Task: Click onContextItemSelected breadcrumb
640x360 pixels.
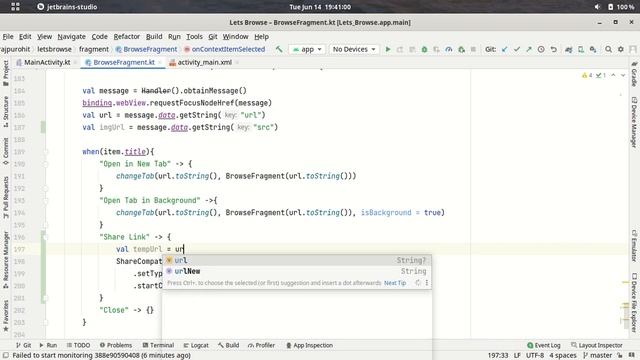Action: [x=224, y=49]
